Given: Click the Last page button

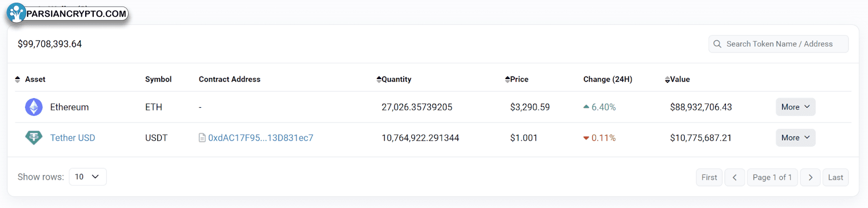Looking at the screenshot, I should pos(835,177).
